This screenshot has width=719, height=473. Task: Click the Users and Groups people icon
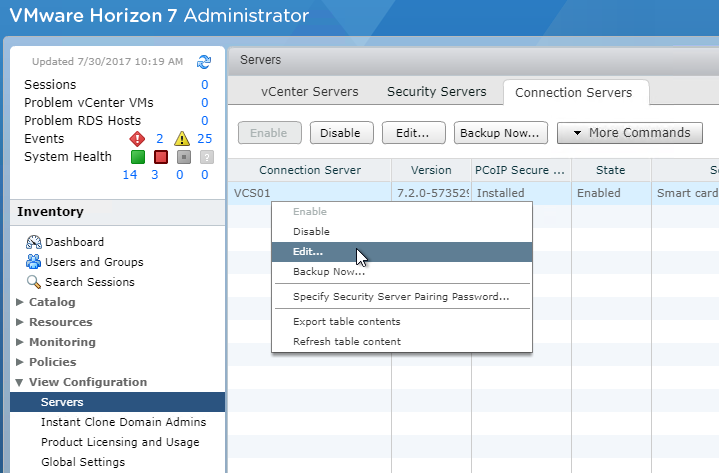coord(33,262)
